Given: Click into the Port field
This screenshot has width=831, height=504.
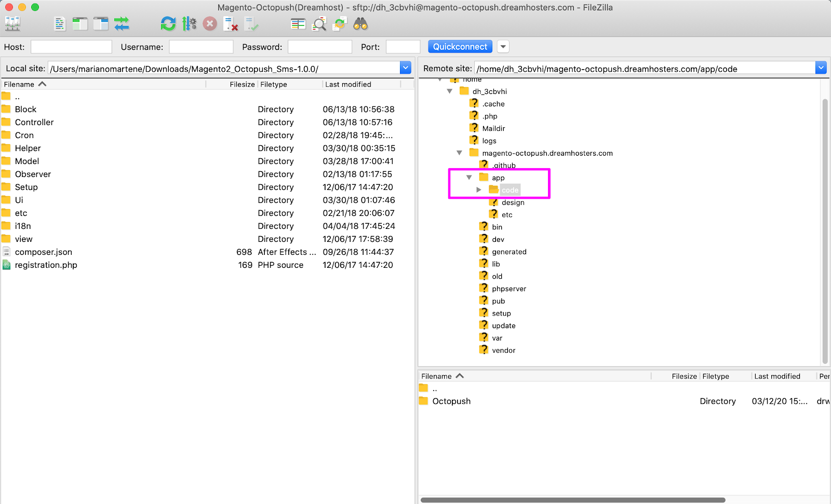Looking at the screenshot, I should coord(403,47).
